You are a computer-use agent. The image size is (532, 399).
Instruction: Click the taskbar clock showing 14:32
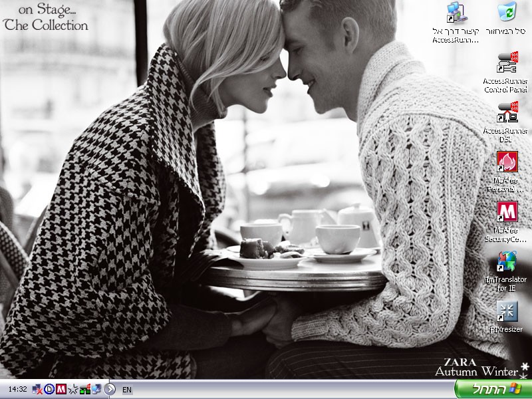(17, 389)
